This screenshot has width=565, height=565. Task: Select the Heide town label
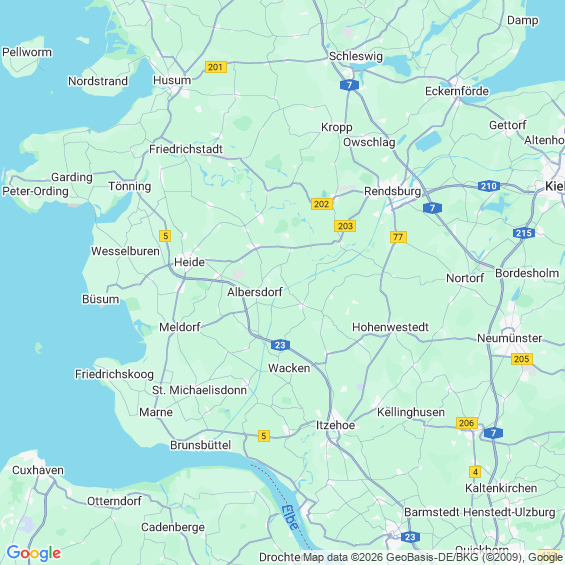[x=189, y=262]
